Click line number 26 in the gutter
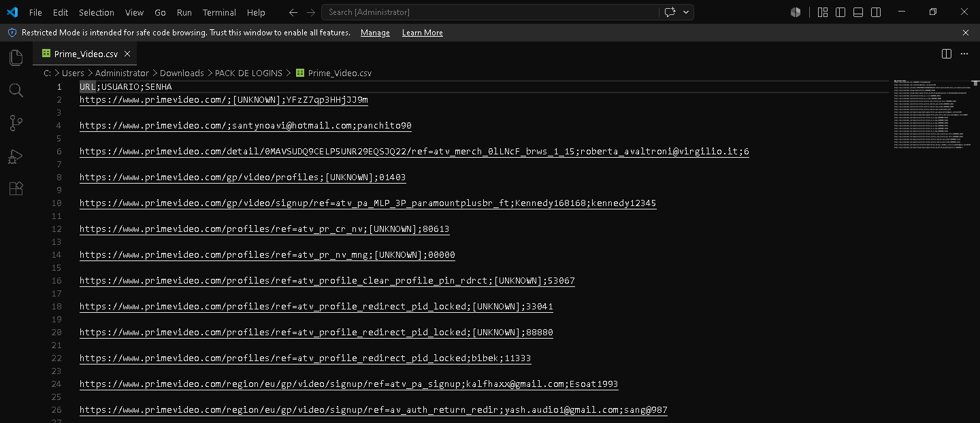This screenshot has width=980, height=423. click(x=56, y=409)
